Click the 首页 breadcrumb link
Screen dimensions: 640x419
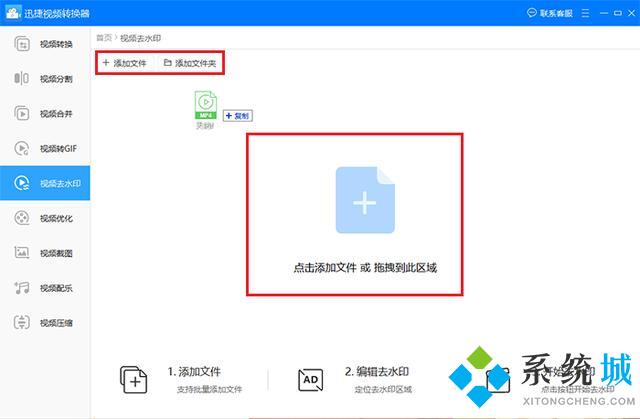tap(104, 38)
